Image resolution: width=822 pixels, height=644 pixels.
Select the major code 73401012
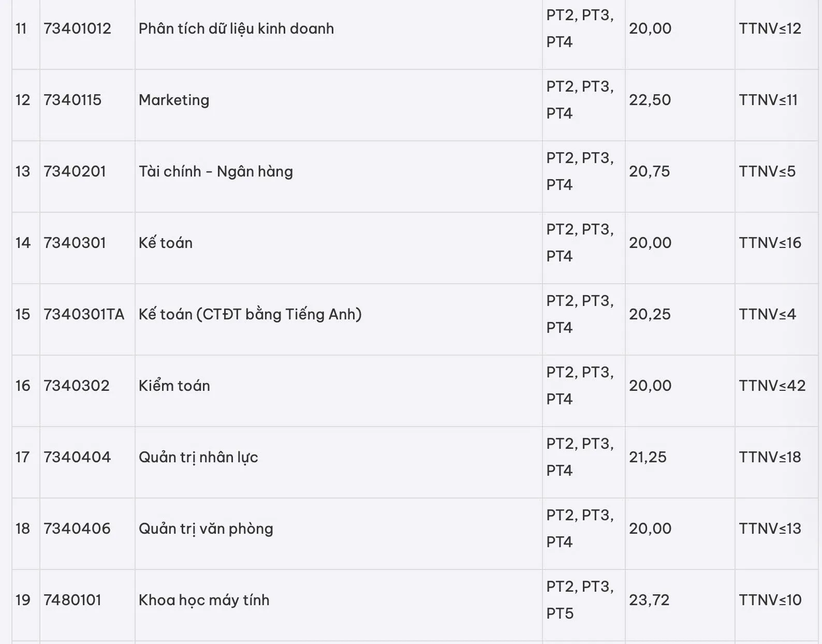tap(77, 28)
